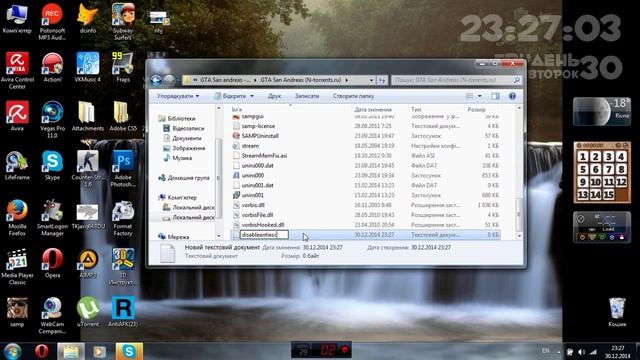Open Adobe Photoshop desktop shortcut
Viewport: 640px width, 360px height.
(122, 169)
